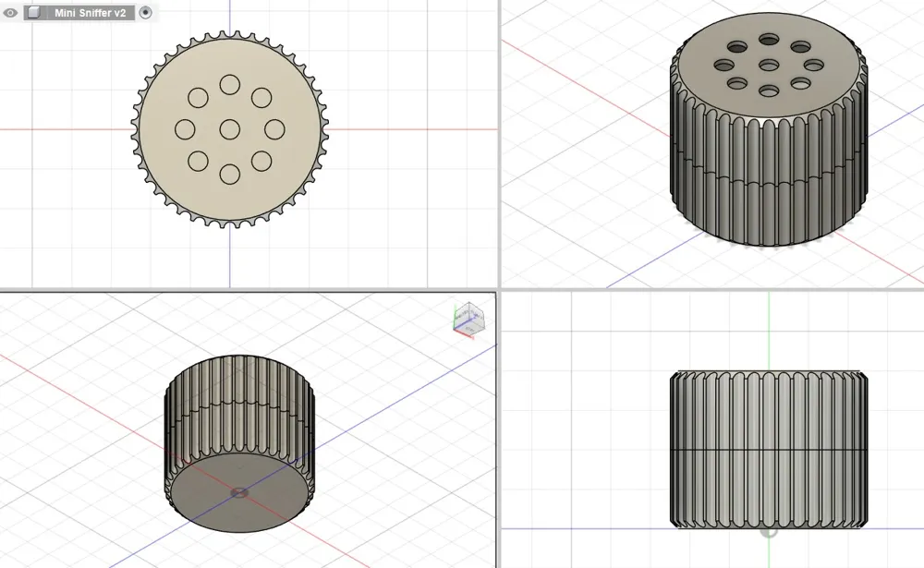Select the knurled side body in the front view

click(x=769, y=449)
